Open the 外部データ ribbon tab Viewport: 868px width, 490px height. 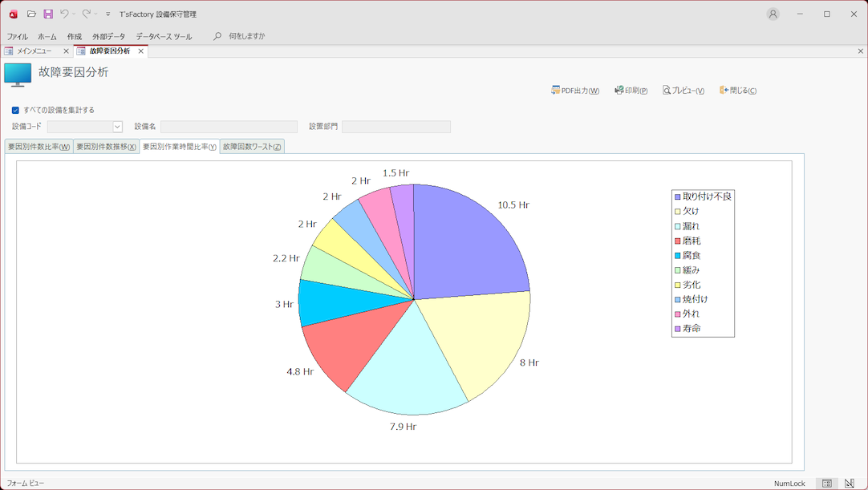click(x=108, y=36)
